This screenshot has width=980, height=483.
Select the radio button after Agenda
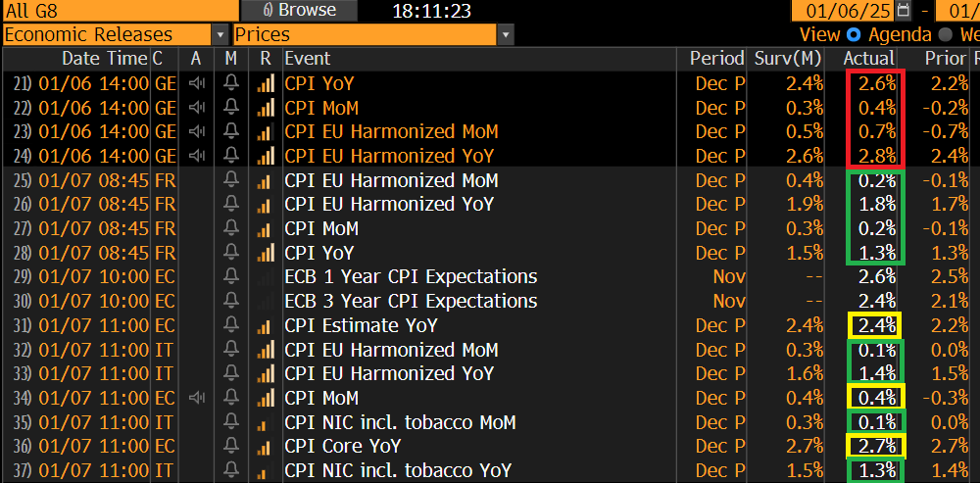pyautogui.click(x=945, y=34)
